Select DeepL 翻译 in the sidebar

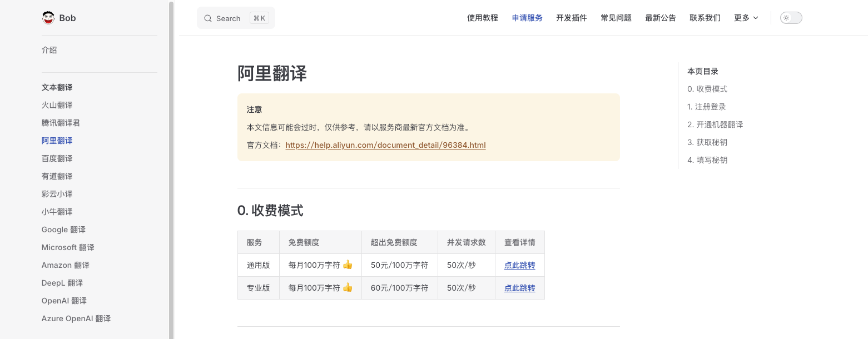(62, 283)
